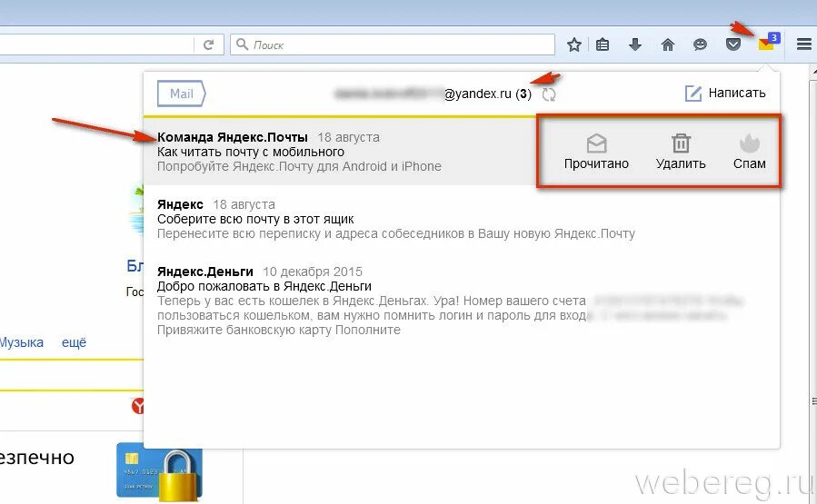
Task: Open message Соберите всю почту в этот ящик
Action: pos(462,219)
